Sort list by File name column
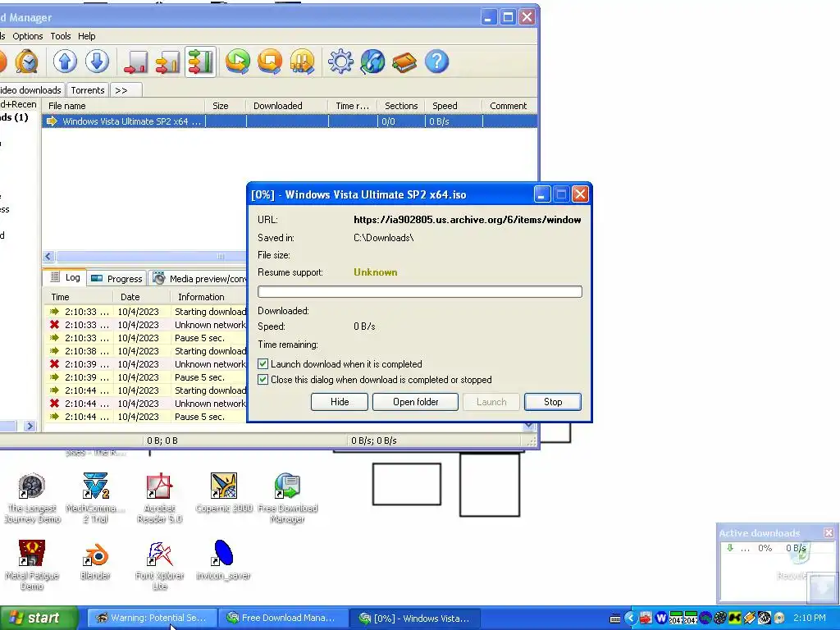840x630 pixels. 123,106
